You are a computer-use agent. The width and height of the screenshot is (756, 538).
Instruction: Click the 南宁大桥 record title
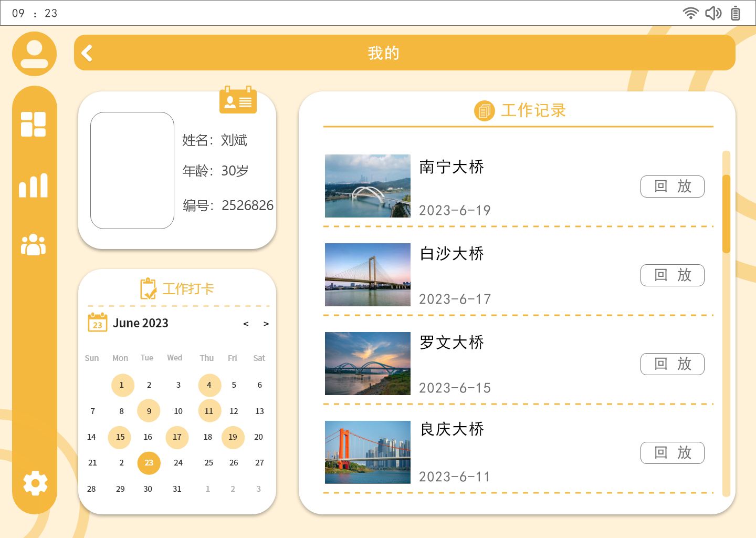point(451,167)
